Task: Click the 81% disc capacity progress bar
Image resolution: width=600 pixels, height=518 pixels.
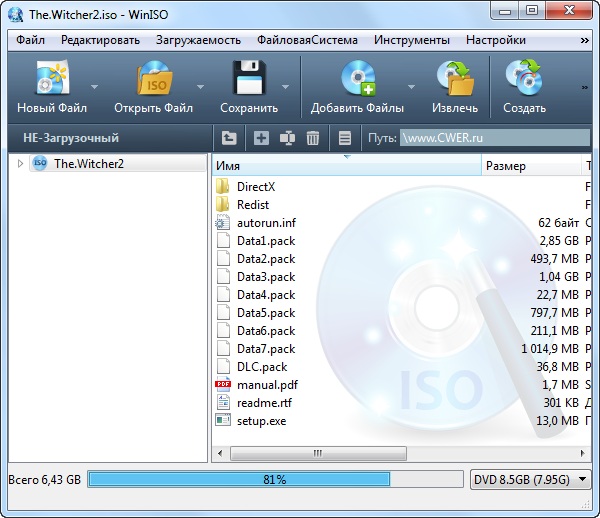Action: point(275,480)
